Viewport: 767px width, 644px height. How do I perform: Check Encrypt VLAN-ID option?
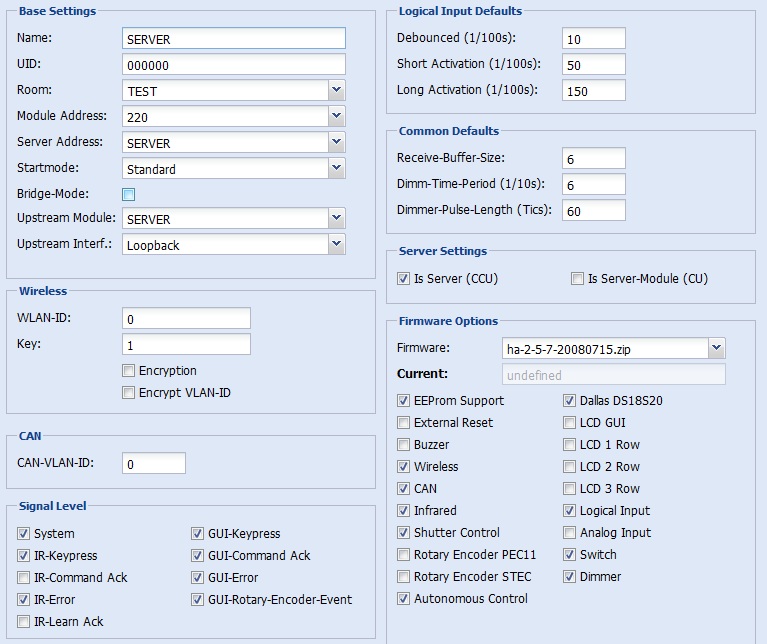129,393
